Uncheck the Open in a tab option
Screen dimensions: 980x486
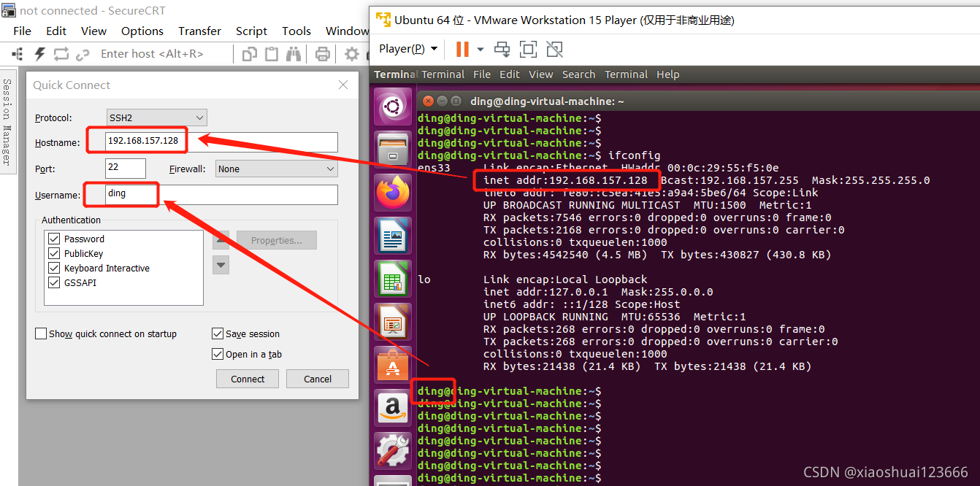pyautogui.click(x=218, y=354)
